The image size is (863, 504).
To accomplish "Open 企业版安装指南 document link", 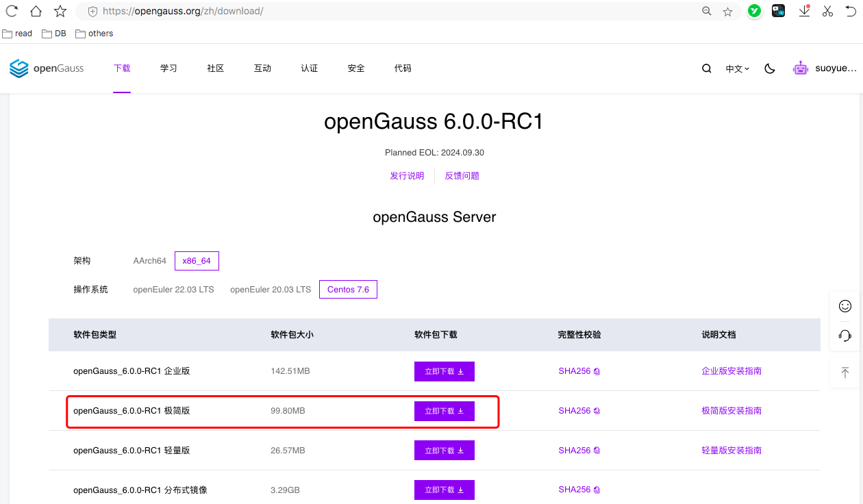I will pyautogui.click(x=731, y=371).
